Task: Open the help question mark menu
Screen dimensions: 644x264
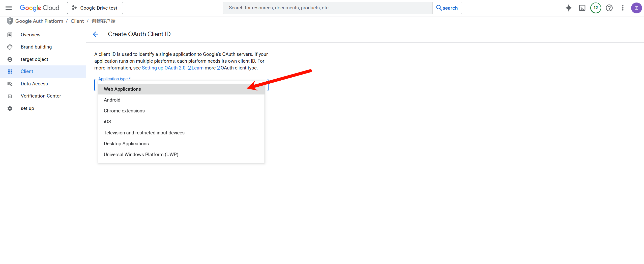Action: (x=609, y=8)
